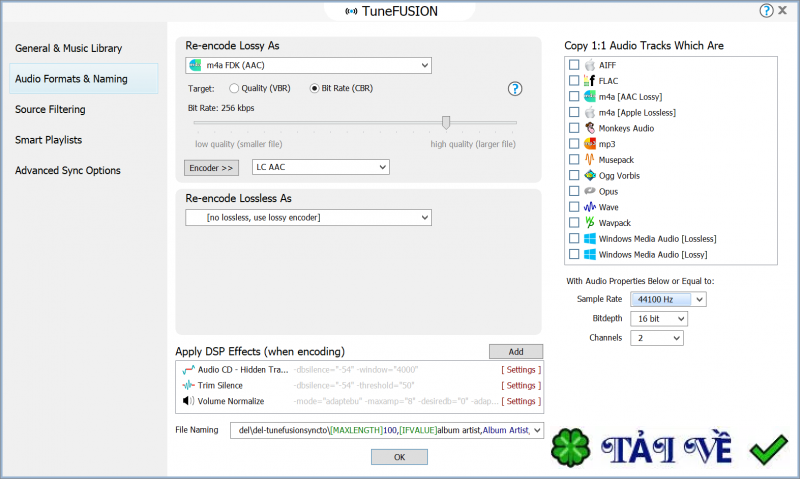The height and width of the screenshot is (479, 800).
Task: Click the Trim Silence waveform icon
Action: pos(188,385)
